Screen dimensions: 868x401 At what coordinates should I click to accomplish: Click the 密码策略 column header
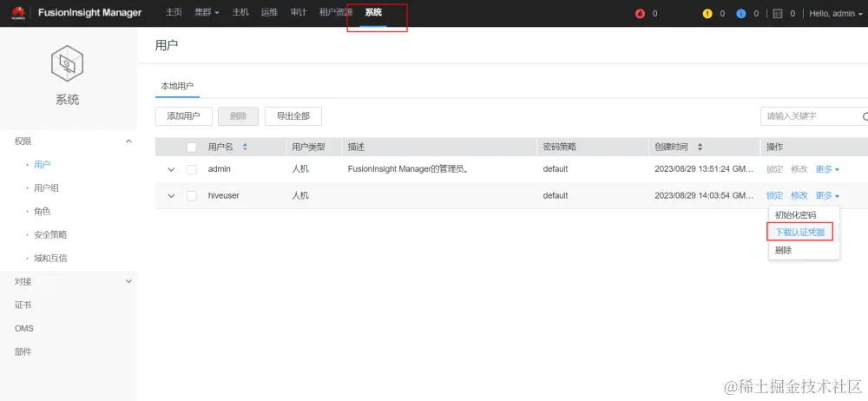click(x=560, y=148)
